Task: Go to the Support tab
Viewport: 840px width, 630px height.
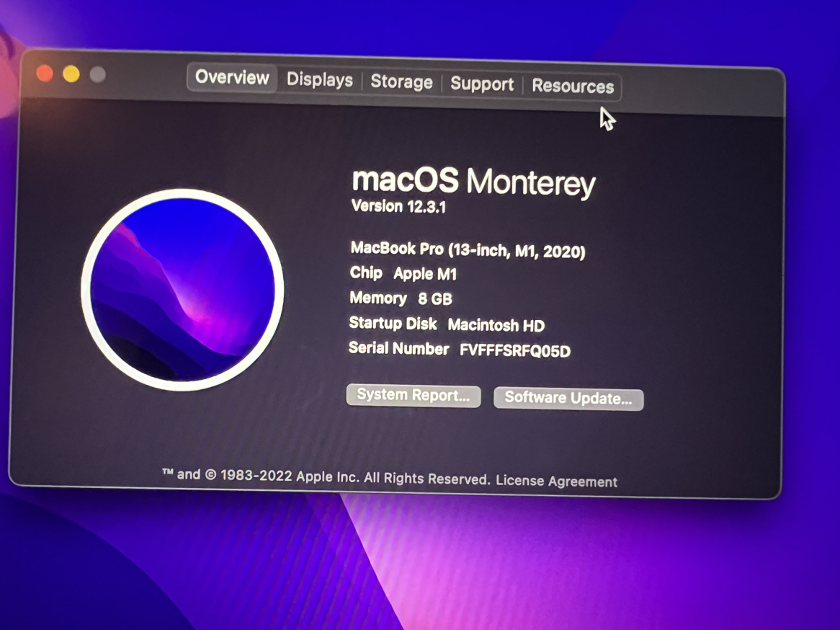Action: pos(482,84)
